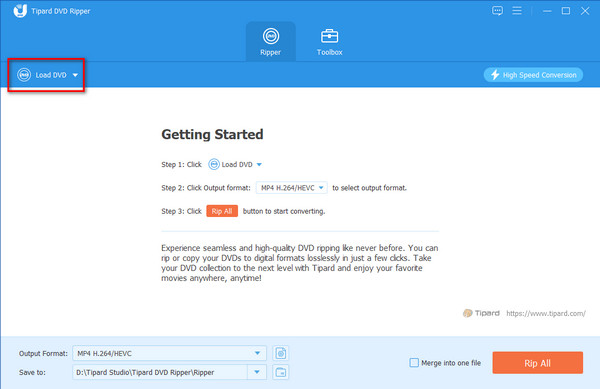Open the custom profile settings icon beside Output Format
The height and width of the screenshot is (389, 600).
click(x=280, y=353)
